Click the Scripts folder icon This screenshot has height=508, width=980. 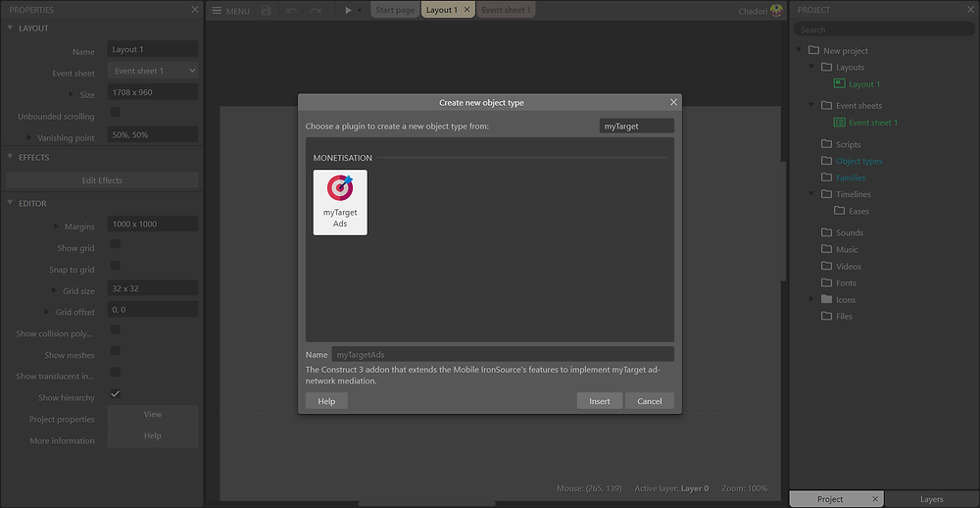tap(826, 144)
